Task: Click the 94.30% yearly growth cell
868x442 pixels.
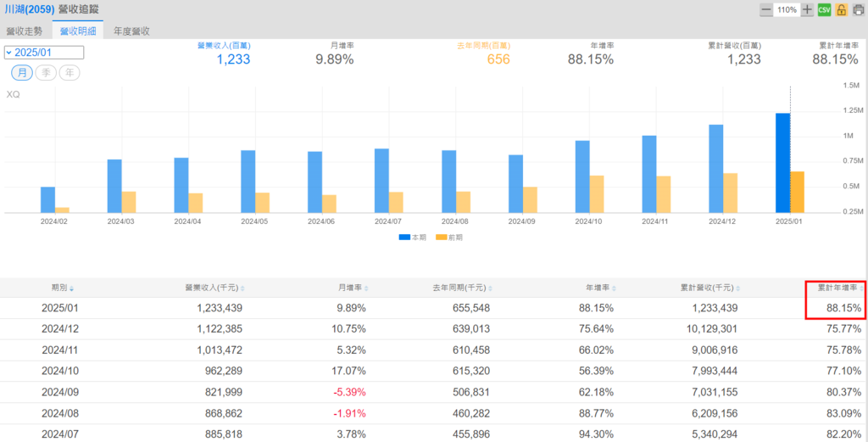Action: pos(596,434)
